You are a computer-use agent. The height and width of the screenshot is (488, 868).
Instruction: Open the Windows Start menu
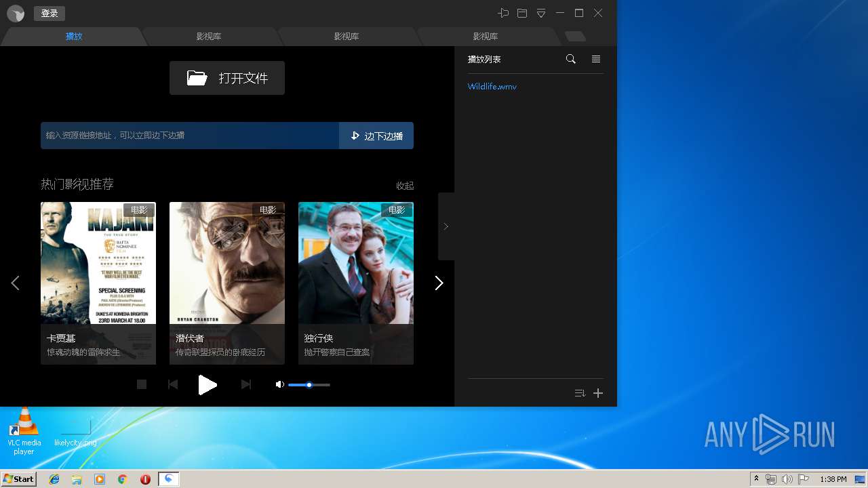(x=19, y=479)
